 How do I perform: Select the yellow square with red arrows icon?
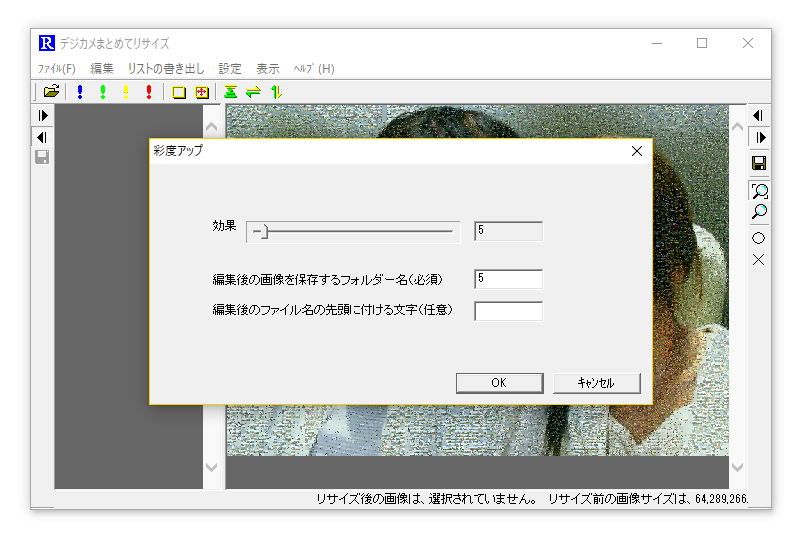pos(202,92)
